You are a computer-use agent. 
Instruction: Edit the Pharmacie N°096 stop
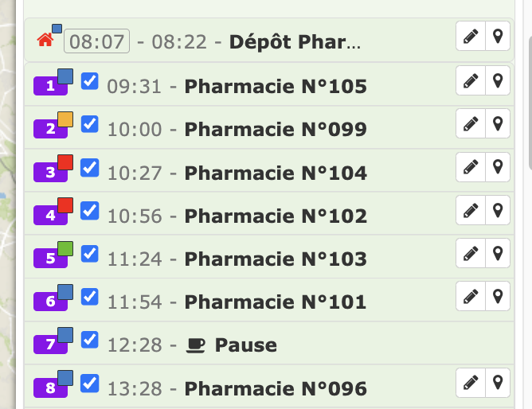click(471, 383)
